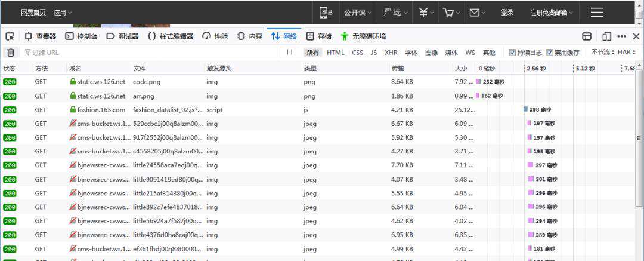Expand the 严选 dropdown

click(x=395, y=13)
